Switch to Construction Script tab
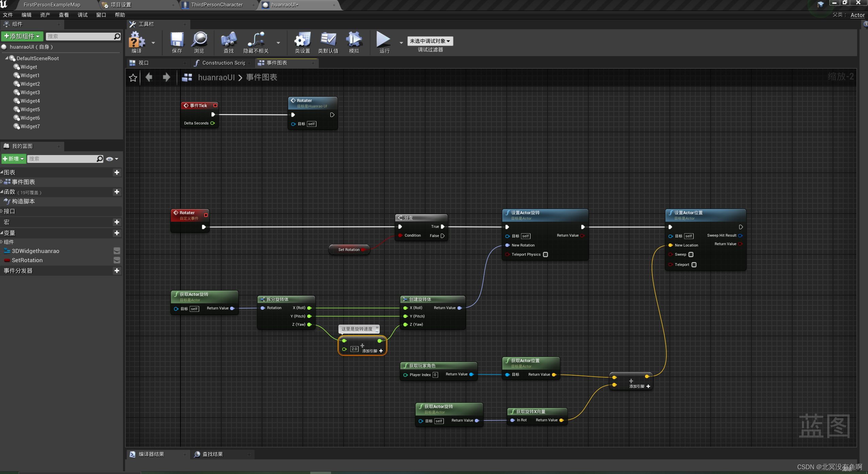This screenshot has height=474, width=868. 223,63
